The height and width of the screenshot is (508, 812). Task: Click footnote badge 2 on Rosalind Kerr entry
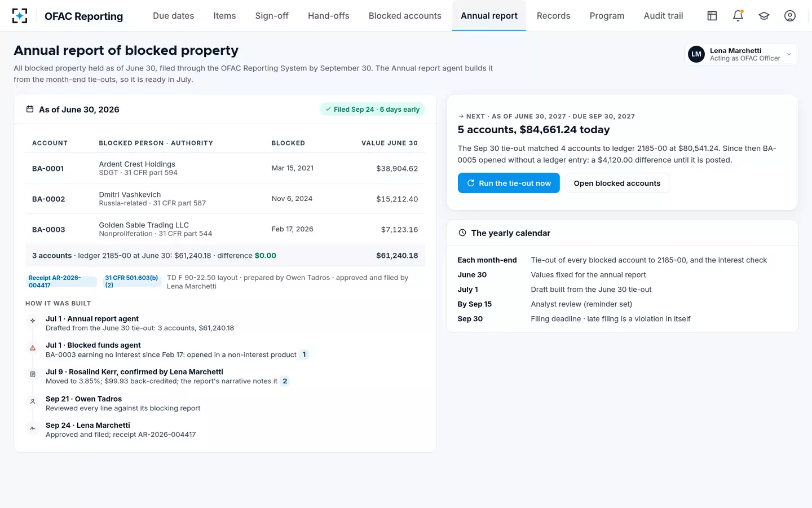(285, 381)
